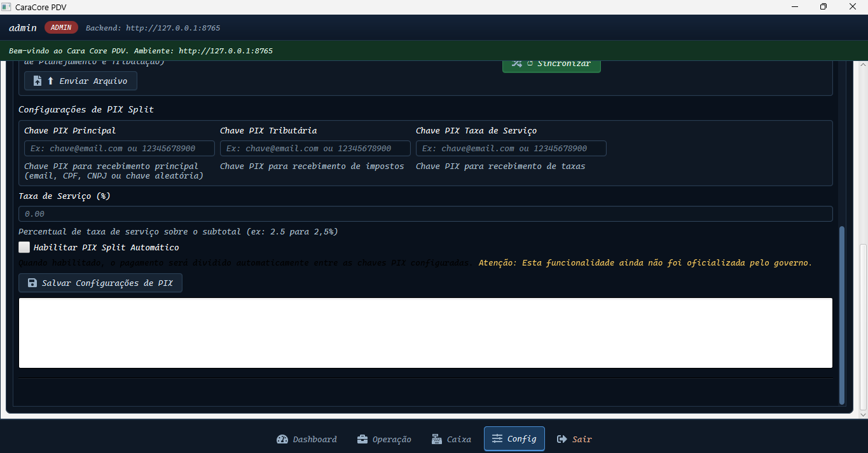Click the cash register icon on Caixa

coord(436,439)
